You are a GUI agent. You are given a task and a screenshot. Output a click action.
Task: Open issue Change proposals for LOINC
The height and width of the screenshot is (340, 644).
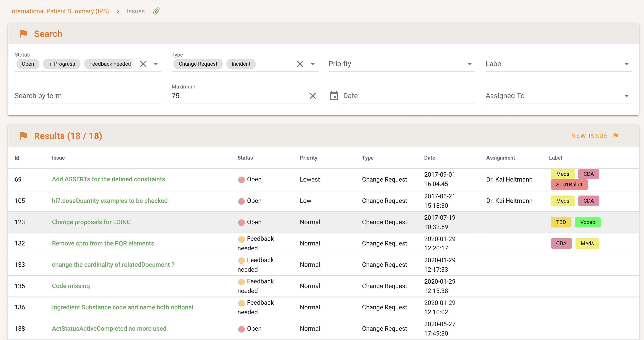click(91, 222)
